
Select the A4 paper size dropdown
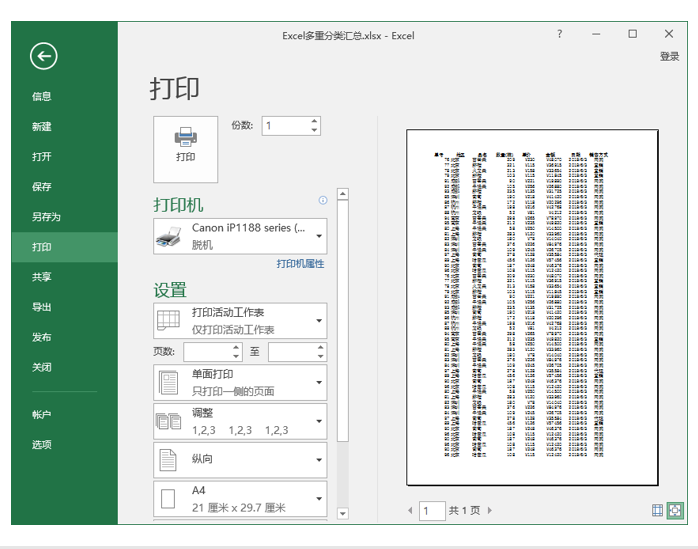tap(240, 499)
